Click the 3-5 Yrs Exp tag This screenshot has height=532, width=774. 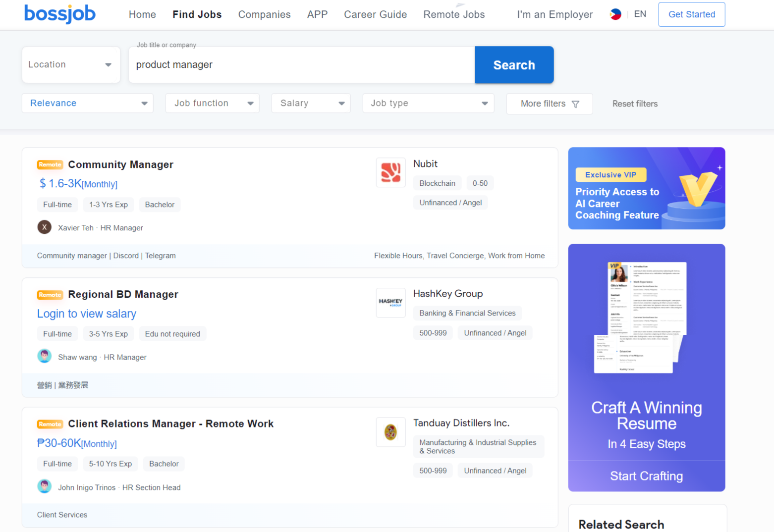(x=109, y=334)
